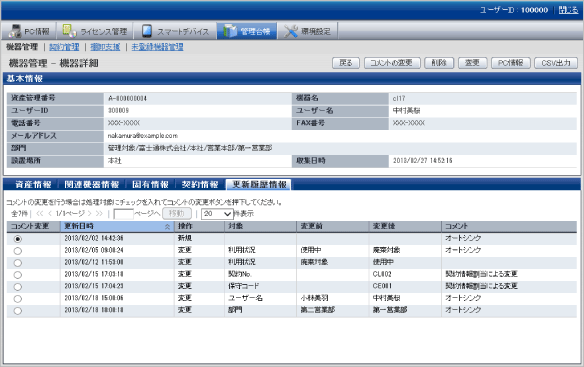This screenshot has width=584, height=367.
Task: Open the PC情報 main tab
Action: click(29, 31)
